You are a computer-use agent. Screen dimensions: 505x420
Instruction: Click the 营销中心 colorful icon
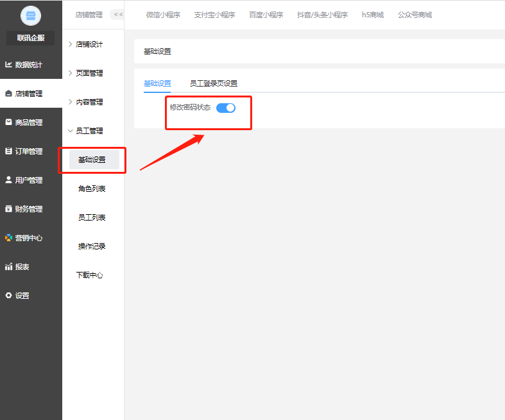click(x=9, y=238)
